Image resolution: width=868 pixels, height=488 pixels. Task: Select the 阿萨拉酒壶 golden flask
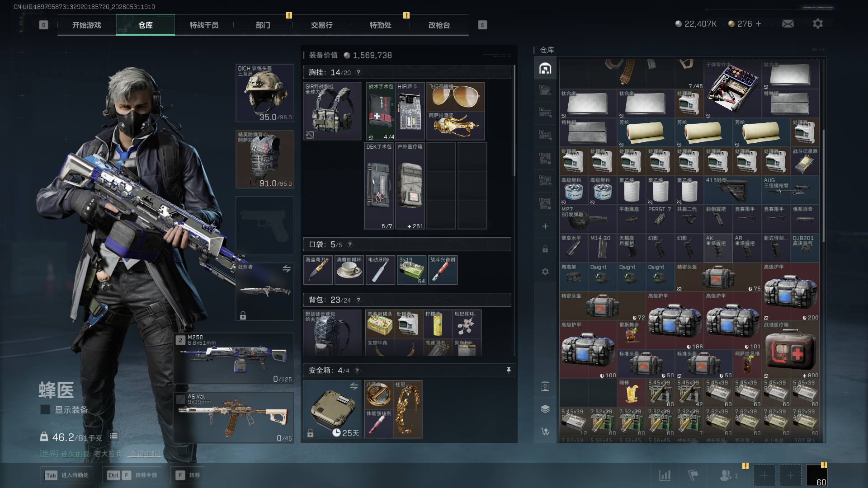click(456, 126)
